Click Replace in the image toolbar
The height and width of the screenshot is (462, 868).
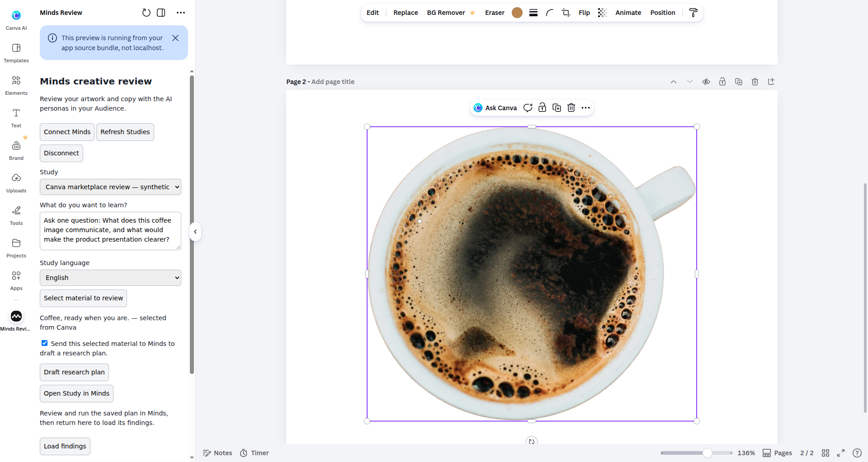click(406, 13)
